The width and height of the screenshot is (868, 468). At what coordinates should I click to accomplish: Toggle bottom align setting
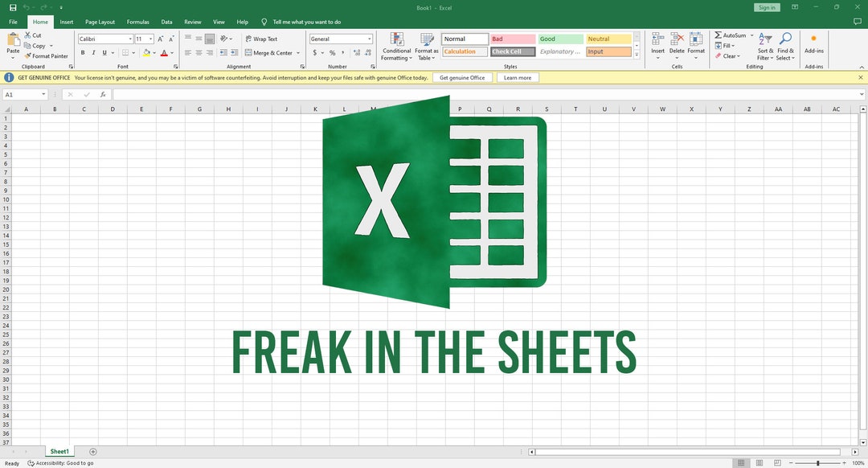pyautogui.click(x=210, y=39)
